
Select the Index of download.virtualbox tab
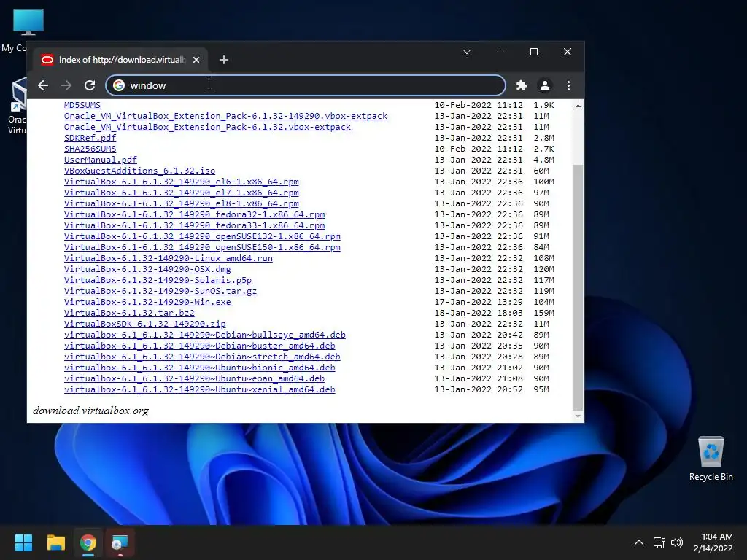[120, 60]
